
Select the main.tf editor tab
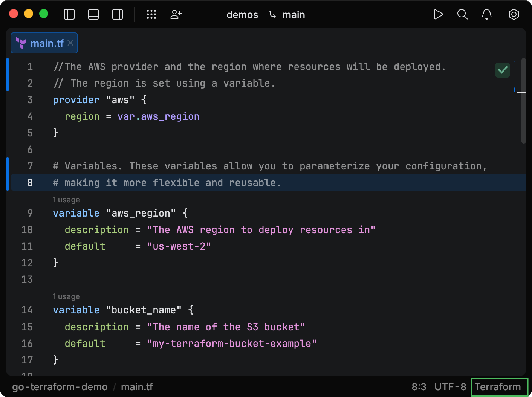pyautogui.click(x=47, y=43)
